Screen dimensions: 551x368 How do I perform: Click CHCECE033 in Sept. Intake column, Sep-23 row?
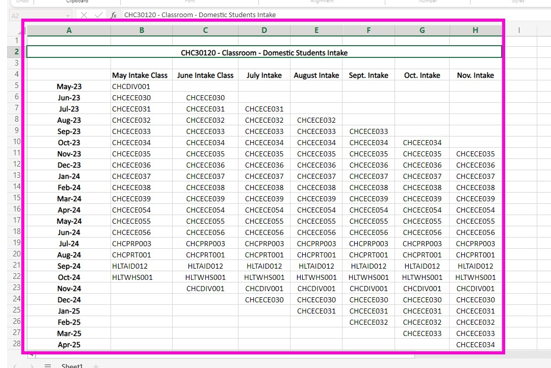click(x=369, y=131)
